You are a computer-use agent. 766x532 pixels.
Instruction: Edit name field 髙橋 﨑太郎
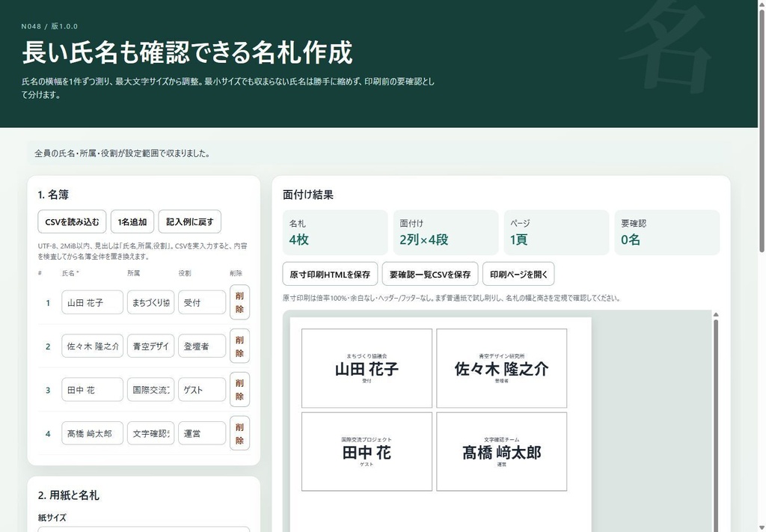[92, 433]
